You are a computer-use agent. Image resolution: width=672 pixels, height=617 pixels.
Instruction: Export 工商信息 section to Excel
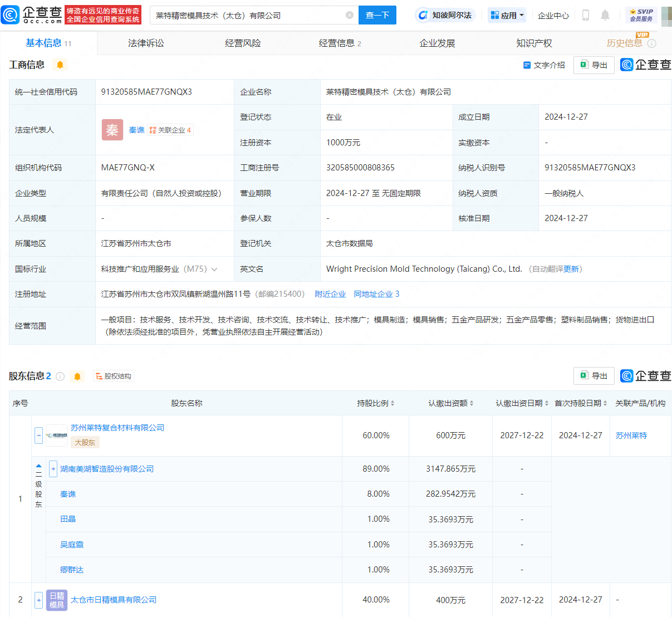(x=594, y=65)
